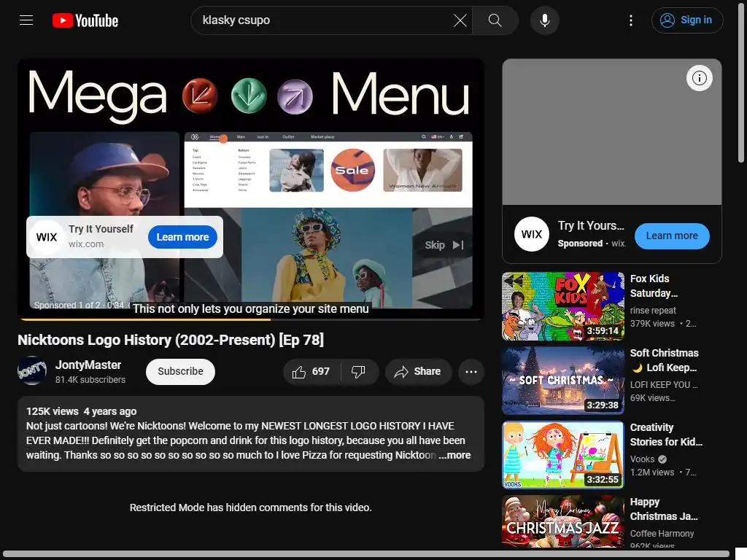Open Christmas Jazz video thumbnail
The image size is (747, 560).
pyautogui.click(x=563, y=521)
